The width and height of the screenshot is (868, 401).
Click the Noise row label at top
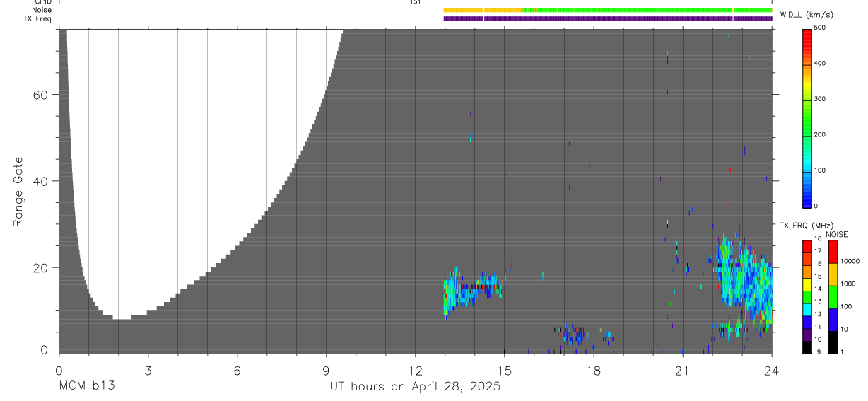(x=42, y=10)
